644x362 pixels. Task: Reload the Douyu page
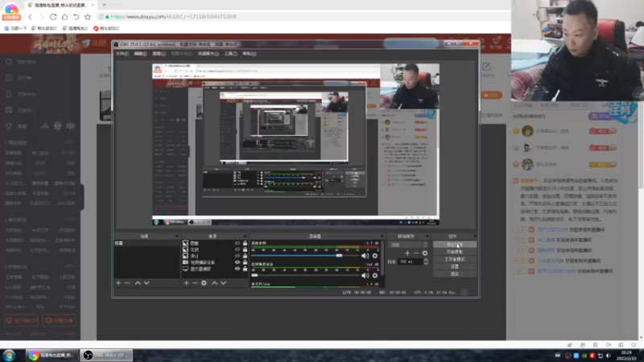(53, 17)
